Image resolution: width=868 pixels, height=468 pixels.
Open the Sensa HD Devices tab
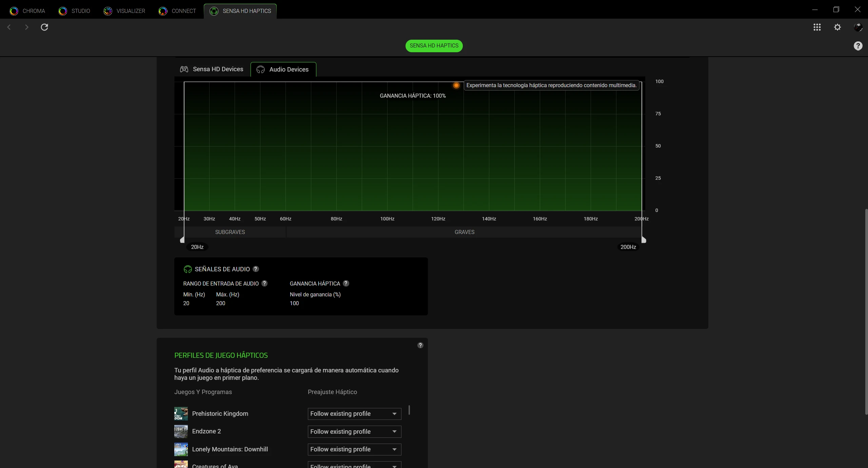[212, 69]
